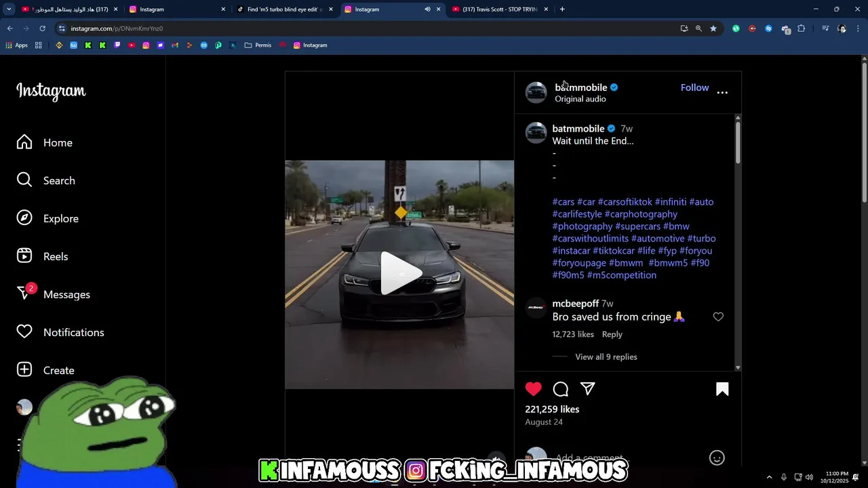Open emoji picker for comment
Image resolution: width=868 pixels, height=488 pixels.
717,458
